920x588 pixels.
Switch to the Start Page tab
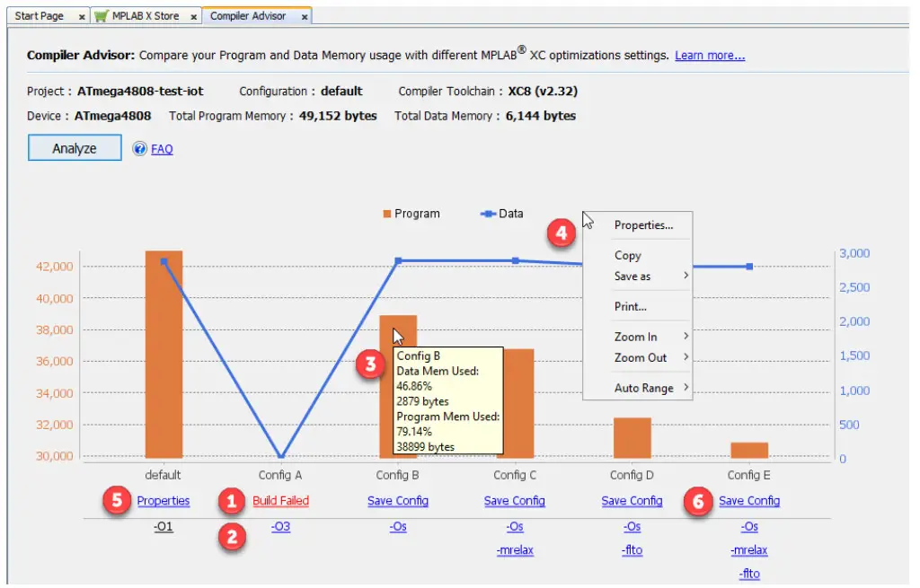[x=40, y=15]
